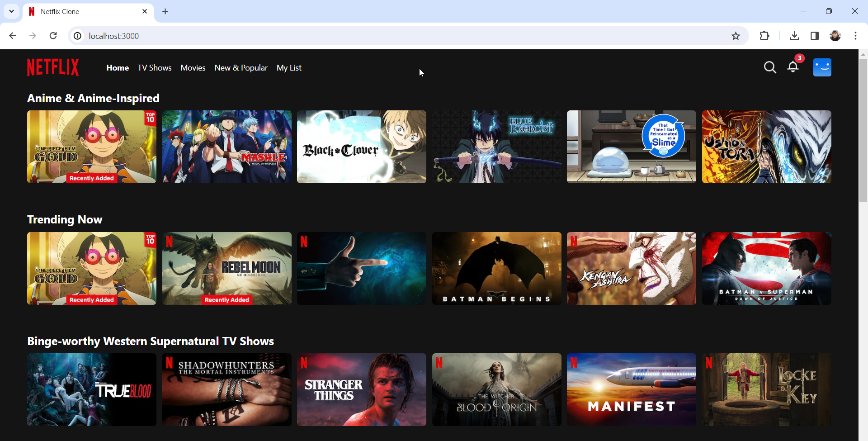Open a new browser tab

coord(165,11)
